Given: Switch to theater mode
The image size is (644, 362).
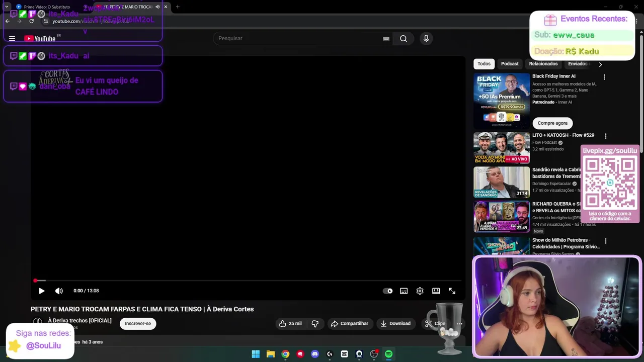Looking at the screenshot, I should (x=436, y=291).
